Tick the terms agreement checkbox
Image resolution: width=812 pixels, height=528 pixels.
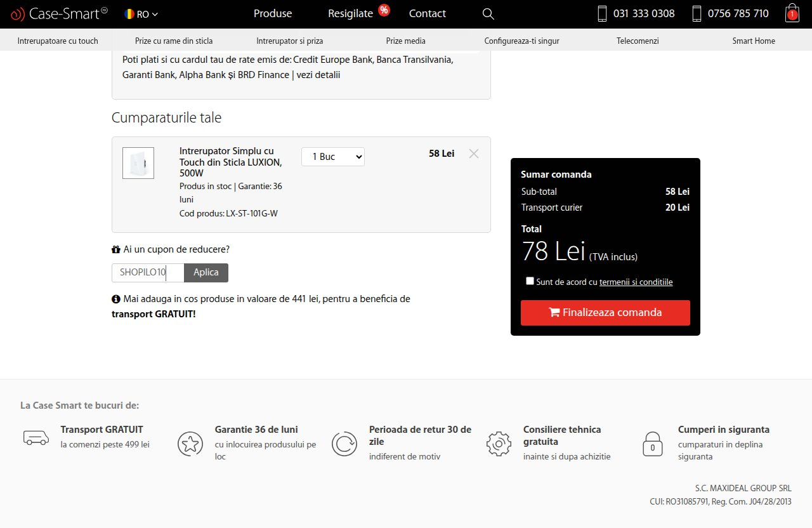tap(530, 281)
